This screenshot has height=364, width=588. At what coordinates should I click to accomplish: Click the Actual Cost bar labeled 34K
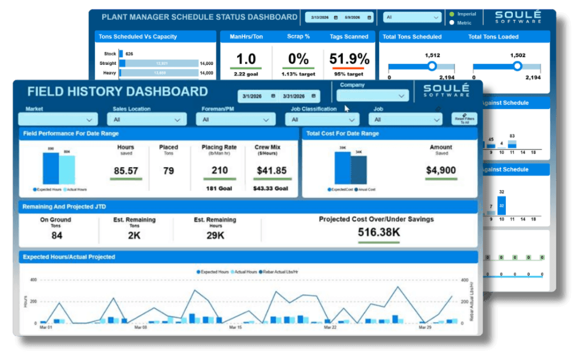coord(358,170)
